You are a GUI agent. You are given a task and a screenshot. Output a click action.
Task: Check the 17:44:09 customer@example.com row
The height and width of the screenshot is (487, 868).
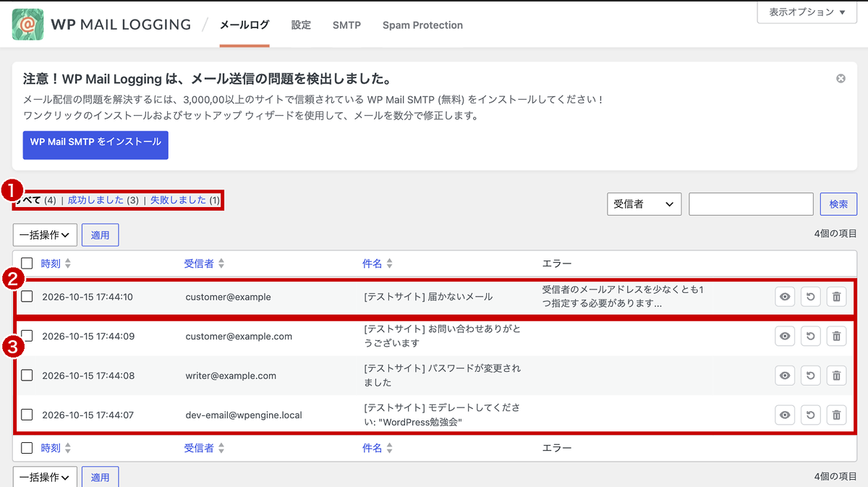pos(27,336)
